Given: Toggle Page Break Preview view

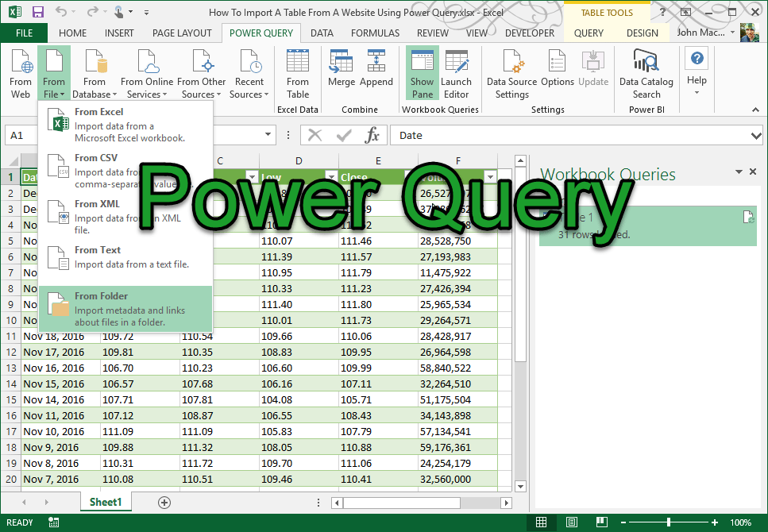Looking at the screenshot, I should point(601,522).
